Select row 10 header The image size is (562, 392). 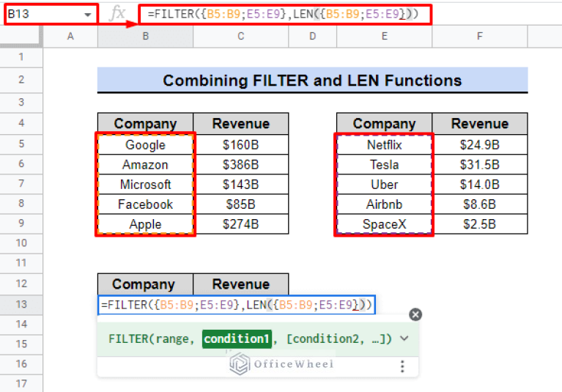(21, 243)
